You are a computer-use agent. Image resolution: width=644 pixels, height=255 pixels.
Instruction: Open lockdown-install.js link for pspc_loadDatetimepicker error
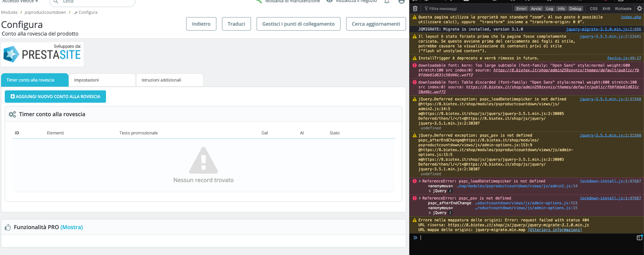(610, 181)
